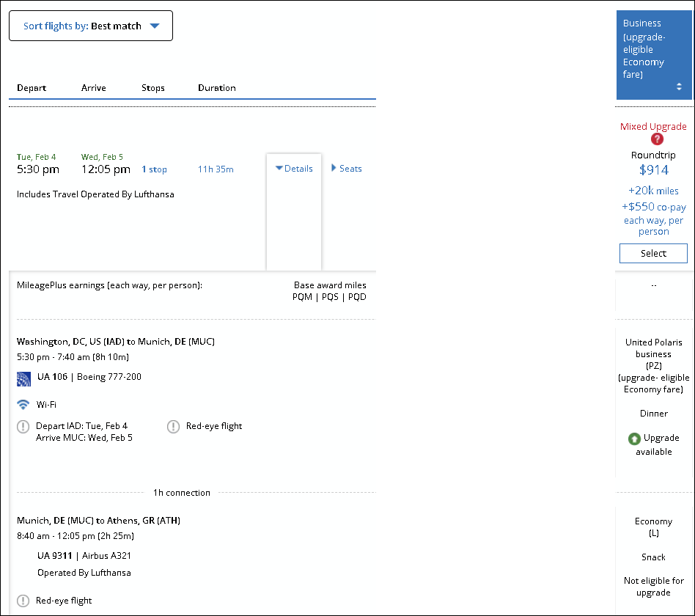Sort by Stops column header

point(153,88)
